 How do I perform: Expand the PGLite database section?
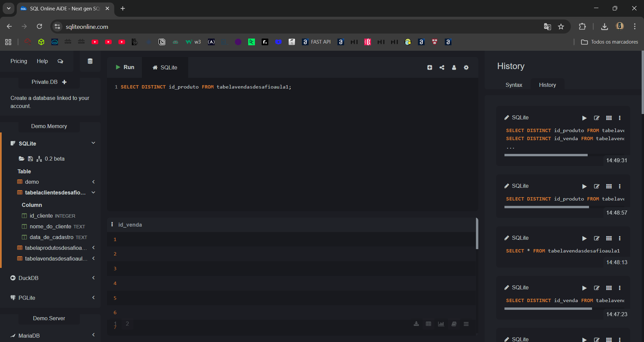94,298
